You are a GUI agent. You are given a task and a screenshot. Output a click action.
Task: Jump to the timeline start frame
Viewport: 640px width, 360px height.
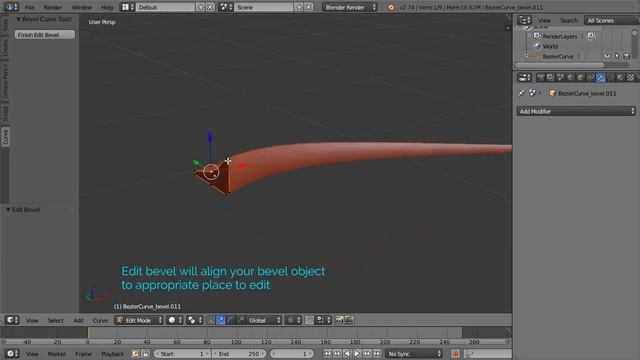(x=327, y=353)
